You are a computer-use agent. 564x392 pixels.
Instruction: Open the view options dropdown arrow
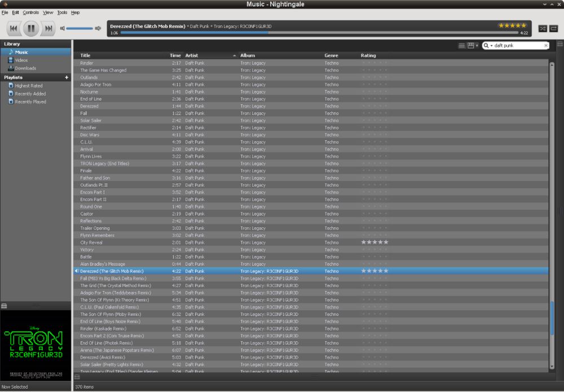[477, 46]
